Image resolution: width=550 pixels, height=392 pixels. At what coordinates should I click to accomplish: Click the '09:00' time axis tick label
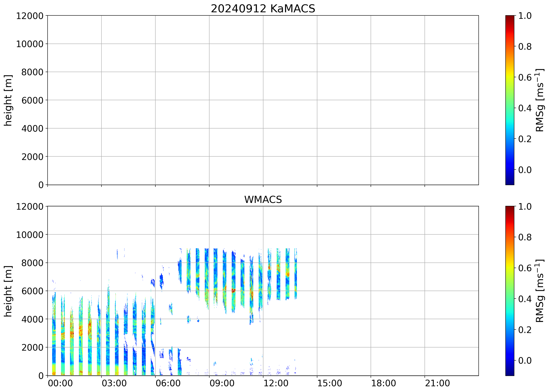pos(222,383)
